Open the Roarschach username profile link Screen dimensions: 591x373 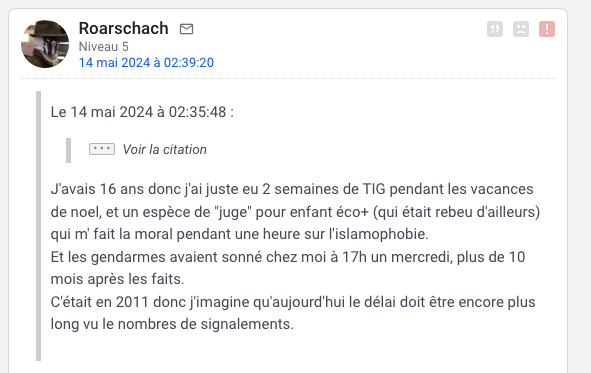(x=124, y=28)
